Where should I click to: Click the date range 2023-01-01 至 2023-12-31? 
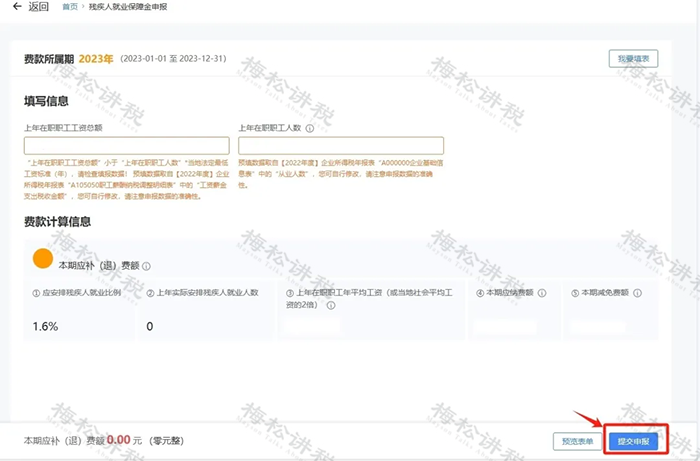173,58
